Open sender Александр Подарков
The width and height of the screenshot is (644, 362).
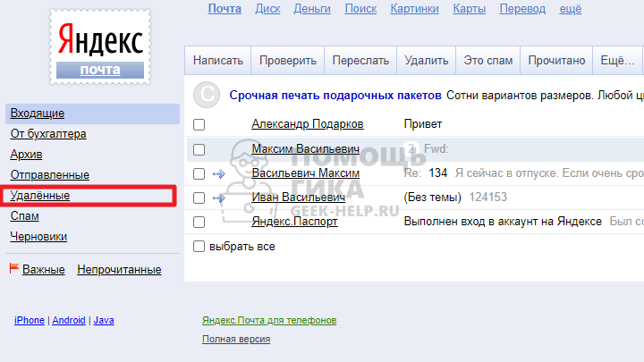pyautogui.click(x=307, y=124)
